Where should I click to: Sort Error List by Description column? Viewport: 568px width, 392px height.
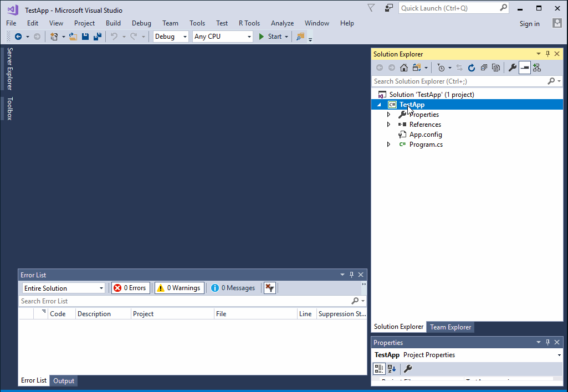point(94,314)
